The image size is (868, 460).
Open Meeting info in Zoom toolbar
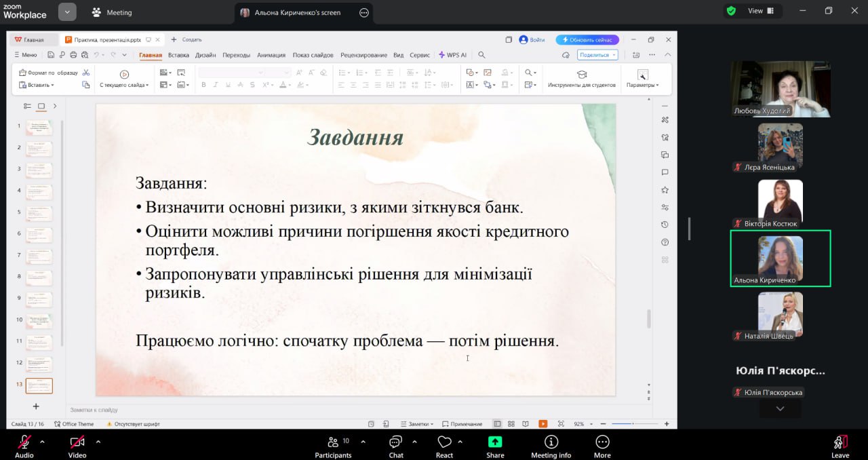point(551,442)
